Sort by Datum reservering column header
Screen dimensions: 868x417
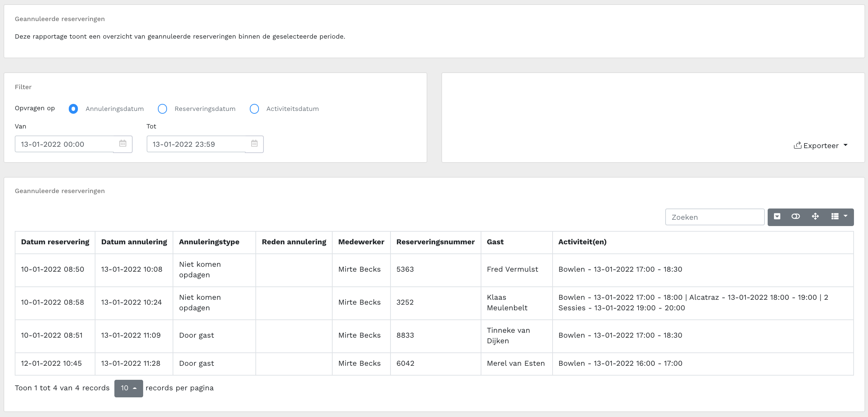tap(55, 242)
